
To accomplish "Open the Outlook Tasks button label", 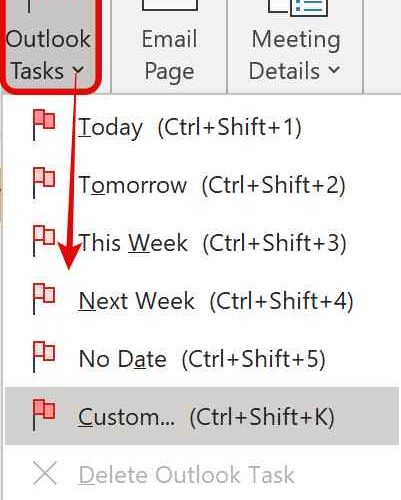I will (49, 55).
